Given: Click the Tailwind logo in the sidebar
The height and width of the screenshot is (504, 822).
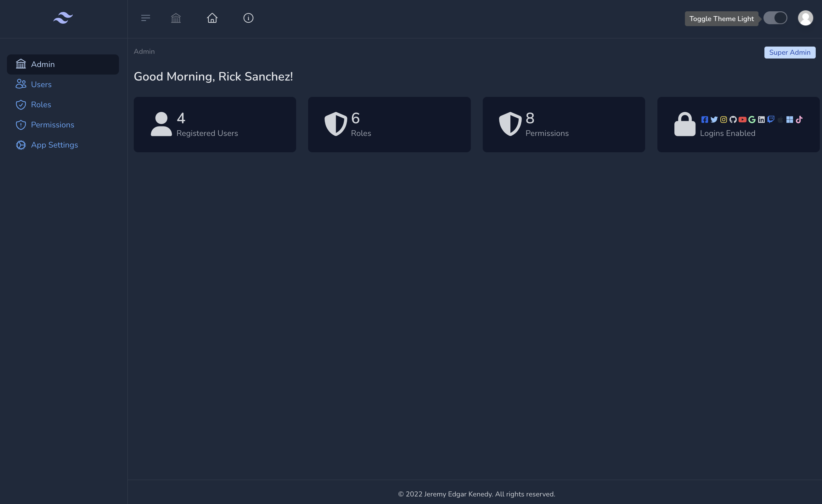Looking at the screenshot, I should (63, 18).
